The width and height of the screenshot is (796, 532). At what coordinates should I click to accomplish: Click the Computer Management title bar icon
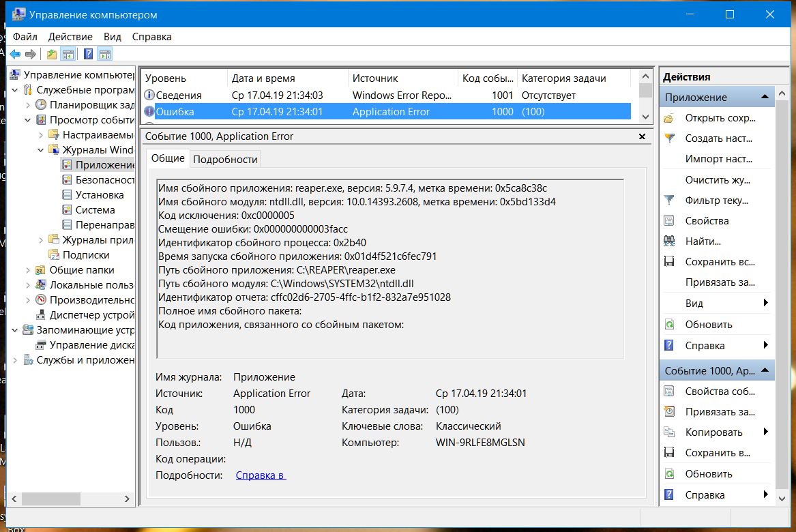[18, 14]
